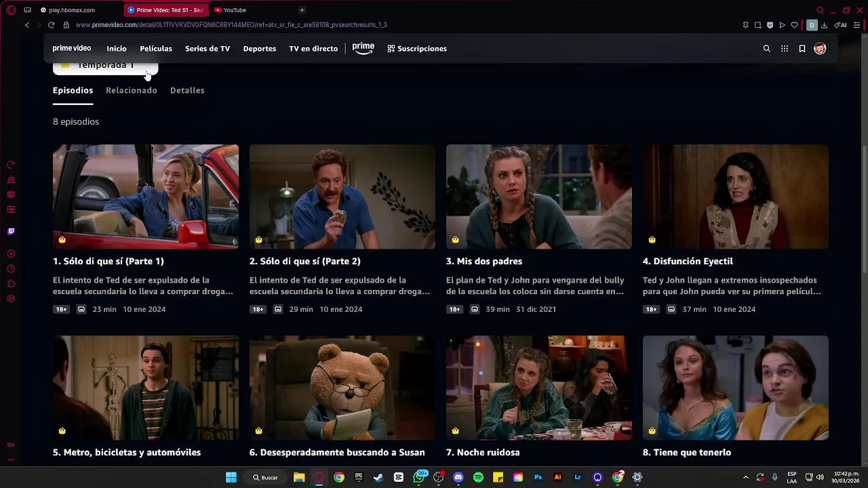This screenshot has height=488, width=868.
Task: Open File Explorer from the taskbar
Action: (x=299, y=477)
